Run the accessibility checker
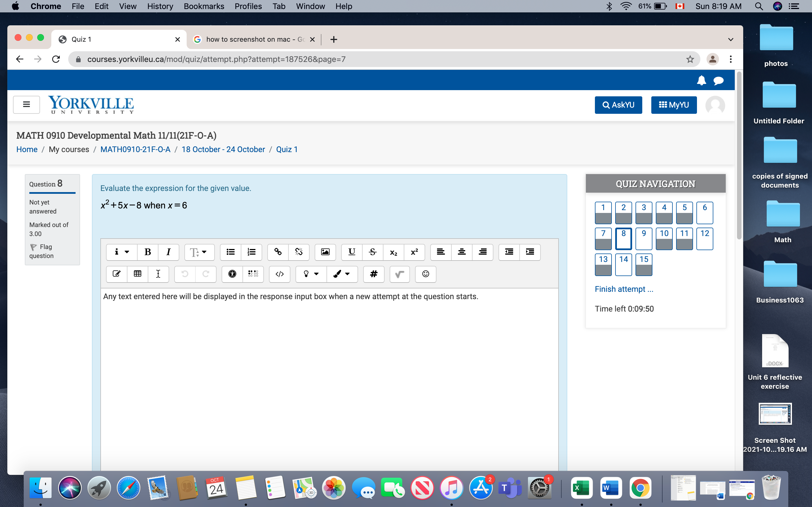The image size is (812, 507). click(x=232, y=274)
